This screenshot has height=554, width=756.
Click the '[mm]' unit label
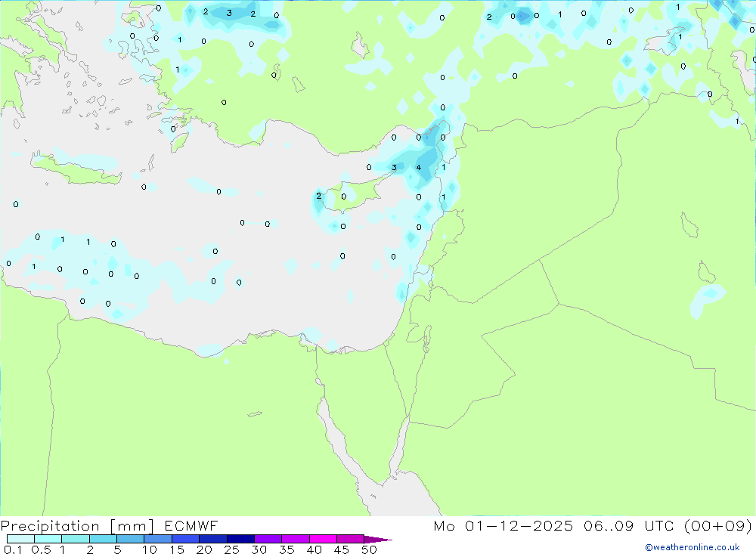point(132,526)
